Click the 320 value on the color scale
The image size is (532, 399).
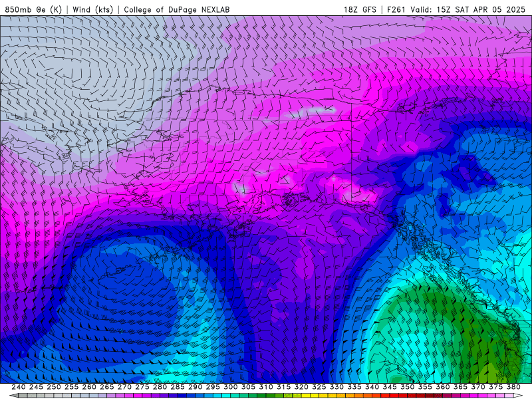tap(301, 387)
